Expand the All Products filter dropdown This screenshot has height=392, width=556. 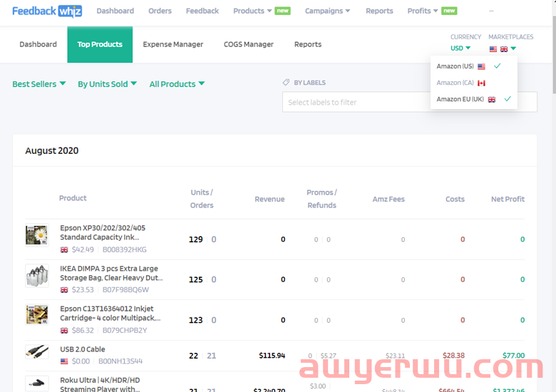point(177,84)
